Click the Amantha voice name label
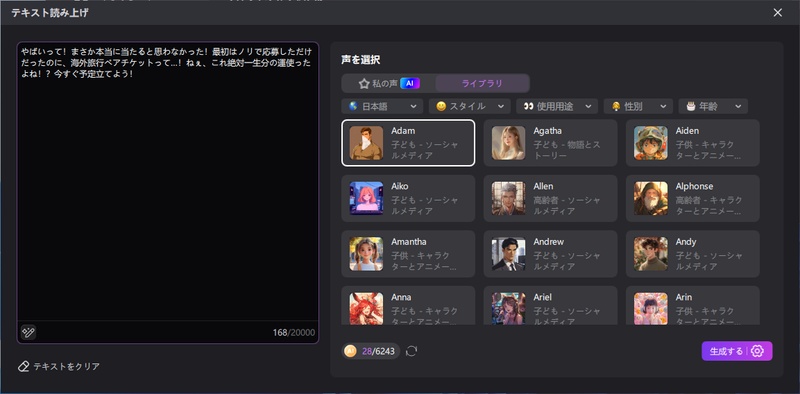Image resolution: width=800 pixels, height=394 pixels. tap(409, 242)
